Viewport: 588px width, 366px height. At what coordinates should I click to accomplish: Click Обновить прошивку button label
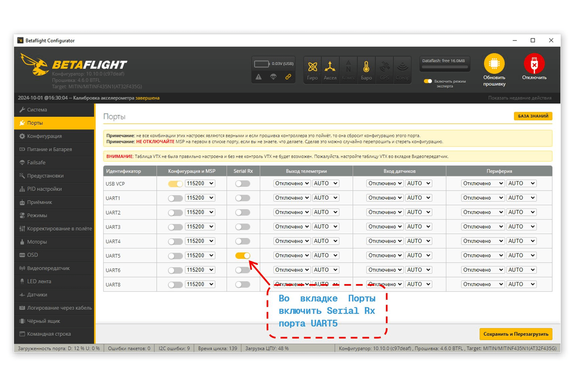click(x=494, y=81)
